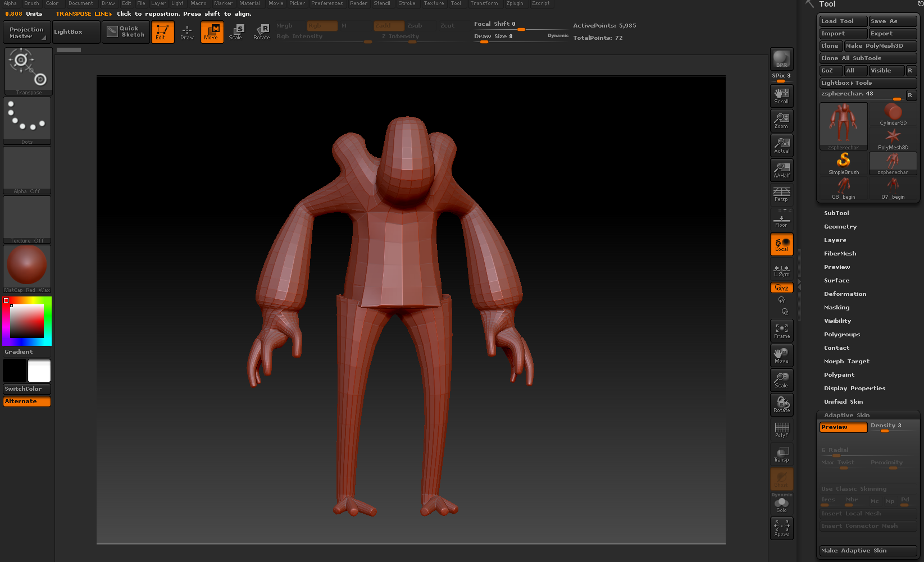Open Projection Master

coord(26,32)
